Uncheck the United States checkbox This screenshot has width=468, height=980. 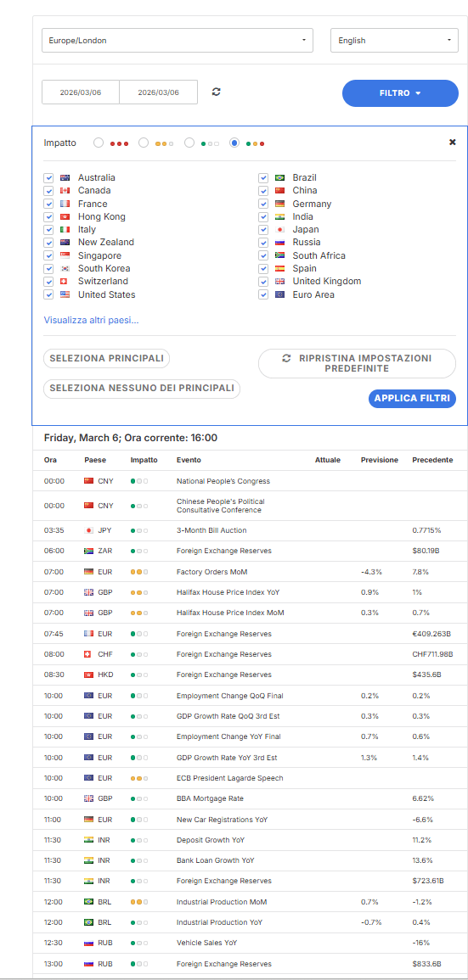click(x=48, y=294)
